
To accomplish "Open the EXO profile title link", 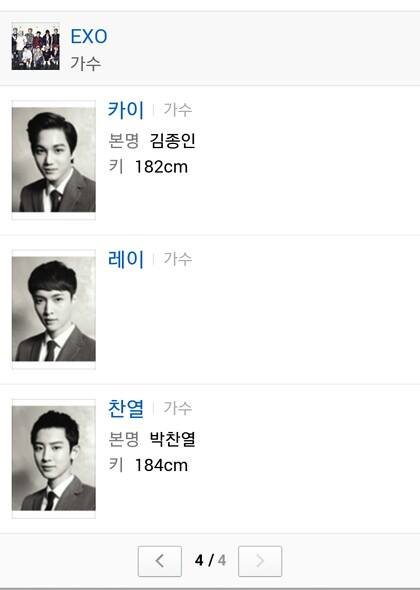I will click(x=89, y=36).
